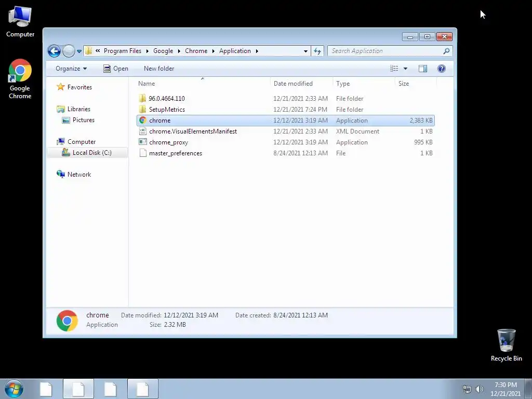Sort by Size column header
The image size is (532, 399).
coord(416,84)
